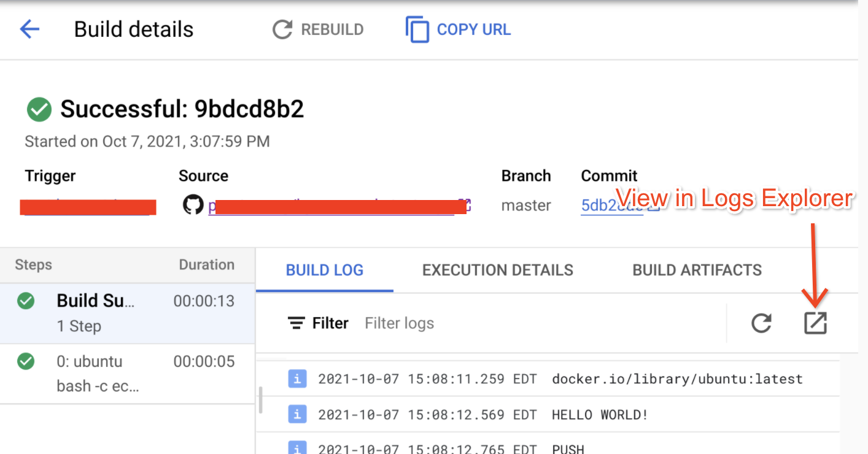Viewport: 868px width, 454px height.
Task: Refresh the build log output
Action: click(761, 323)
